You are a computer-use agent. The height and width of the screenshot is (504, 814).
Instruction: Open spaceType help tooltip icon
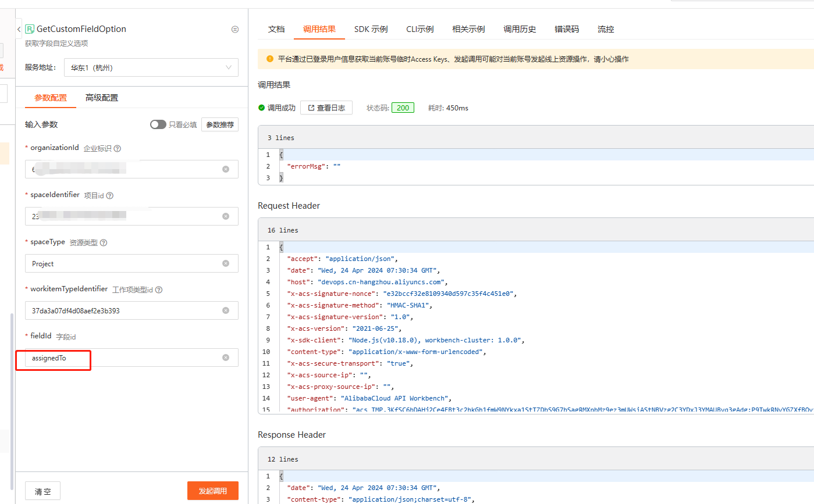[x=104, y=243]
